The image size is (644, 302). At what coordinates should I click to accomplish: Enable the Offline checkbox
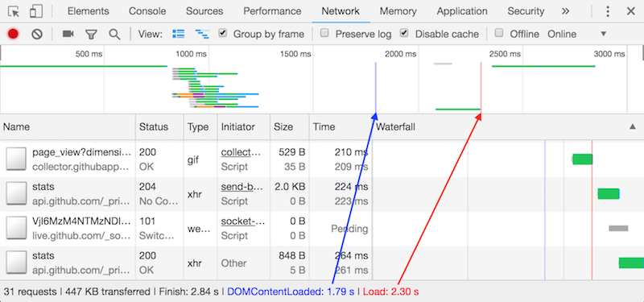[x=499, y=33]
